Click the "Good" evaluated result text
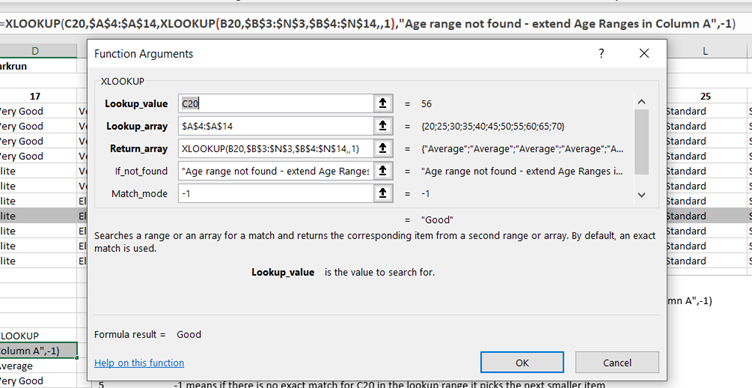This screenshot has width=752, height=388. 437,220
